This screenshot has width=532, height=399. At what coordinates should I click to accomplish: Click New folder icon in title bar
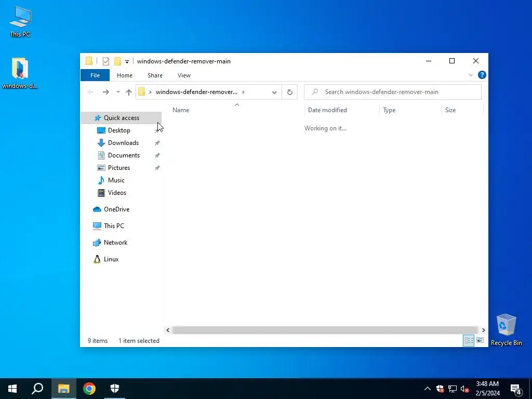pyautogui.click(x=117, y=61)
